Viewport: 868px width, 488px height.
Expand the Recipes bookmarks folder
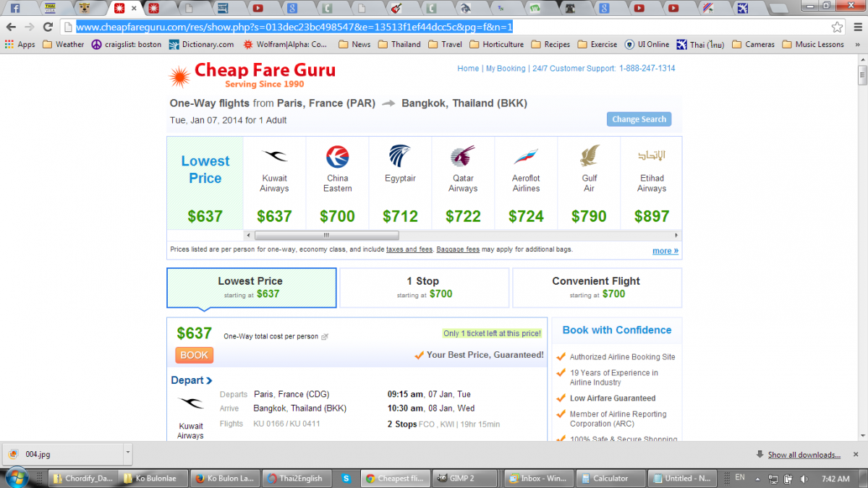tap(550, 44)
